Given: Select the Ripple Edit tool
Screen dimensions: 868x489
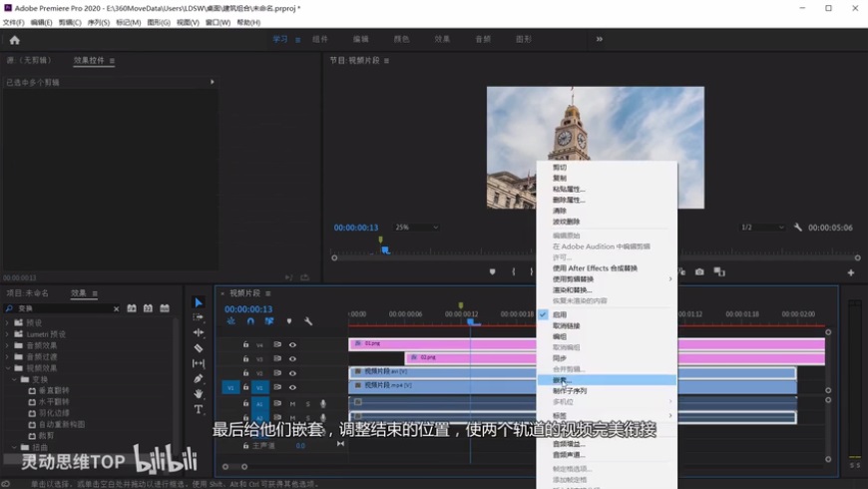Looking at the screenshot, I should coord(199,332).
